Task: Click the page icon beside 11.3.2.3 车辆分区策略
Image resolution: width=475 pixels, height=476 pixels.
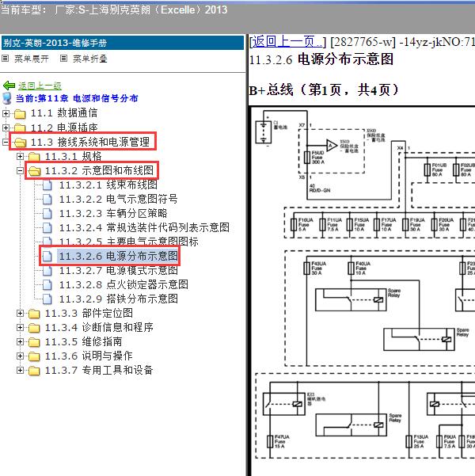Action: [x=47, y=213]
